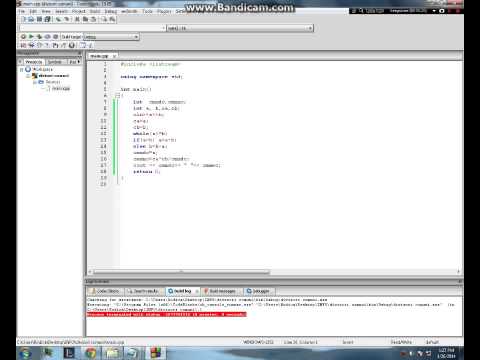Switch to the Symbols management tab
Image resolution: width=480 pixels, height=360 pixels.
point(55,62)
